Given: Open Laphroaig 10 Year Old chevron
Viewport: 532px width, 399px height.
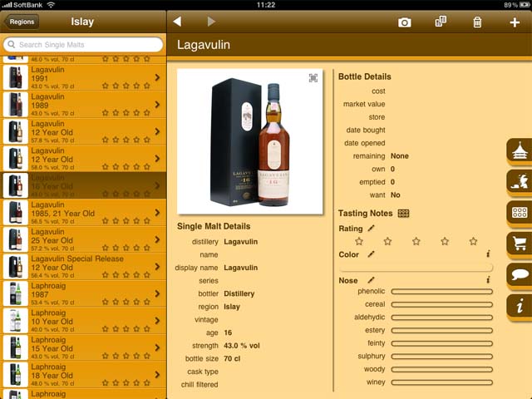Looking at the screenshot, I should click(x=157, y=321).
